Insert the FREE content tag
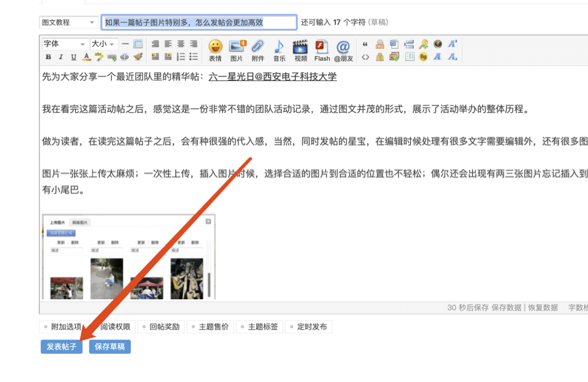The image size is (588, 382). tap(380, 44)
